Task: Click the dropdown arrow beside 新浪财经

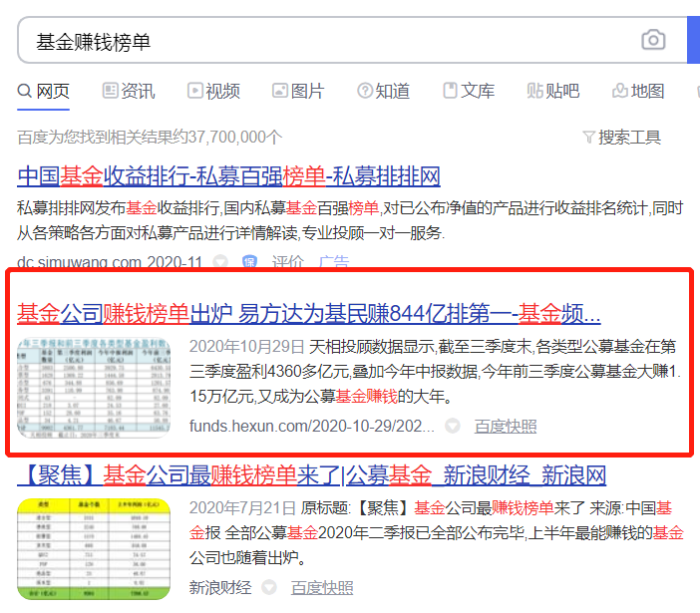Action: 269,587
